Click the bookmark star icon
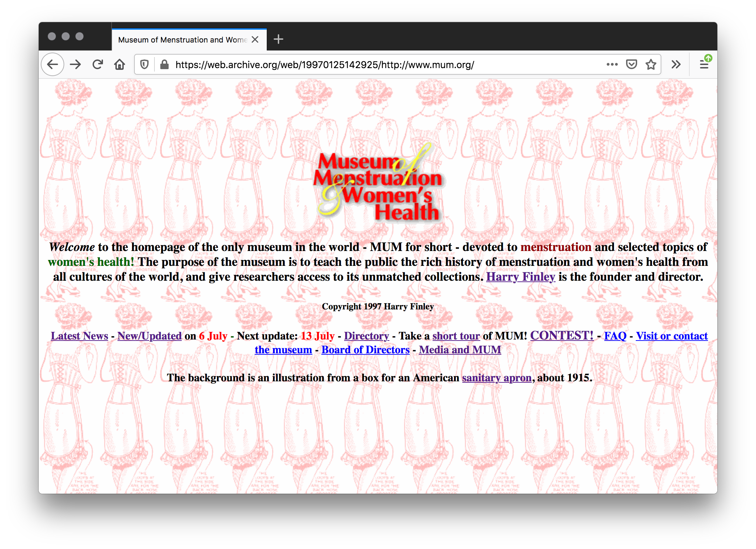756x549 pixels. 653,65
